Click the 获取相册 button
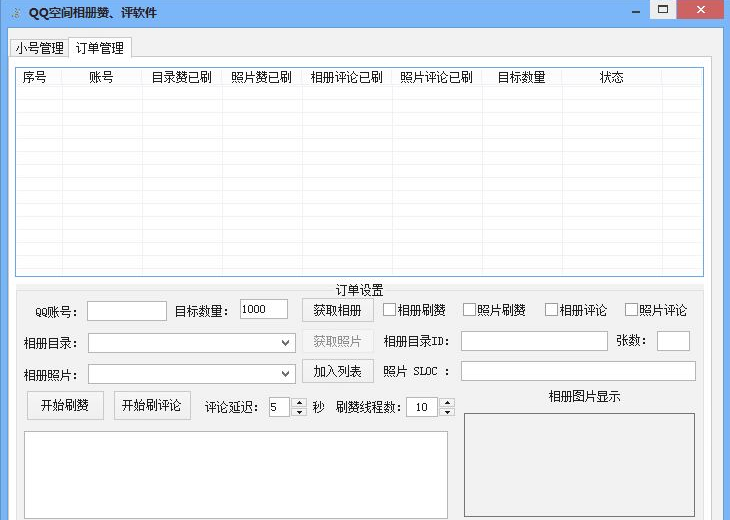 coord(338,310)
